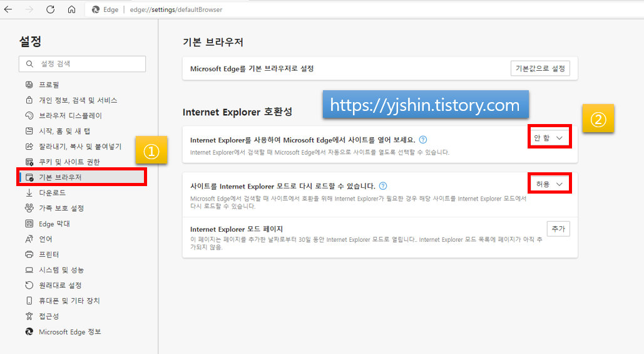Open 프로필 settings page

(x=49, y=85)
